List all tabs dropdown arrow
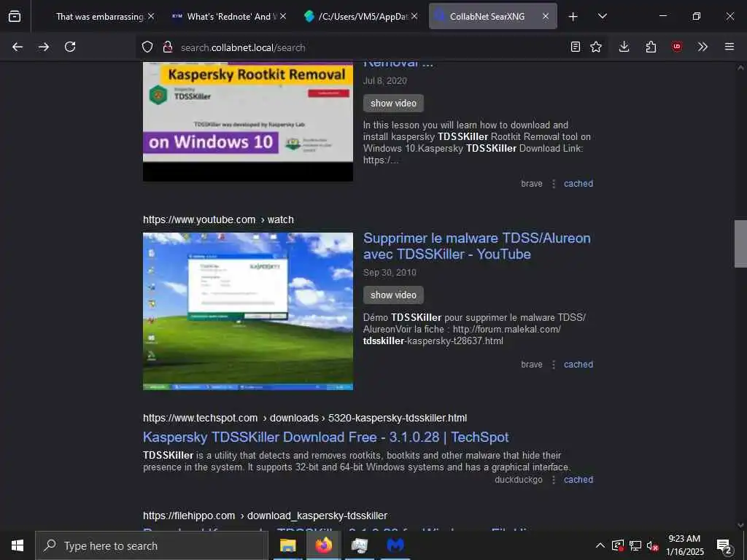The image size is (747, 560). pos(602,16)
